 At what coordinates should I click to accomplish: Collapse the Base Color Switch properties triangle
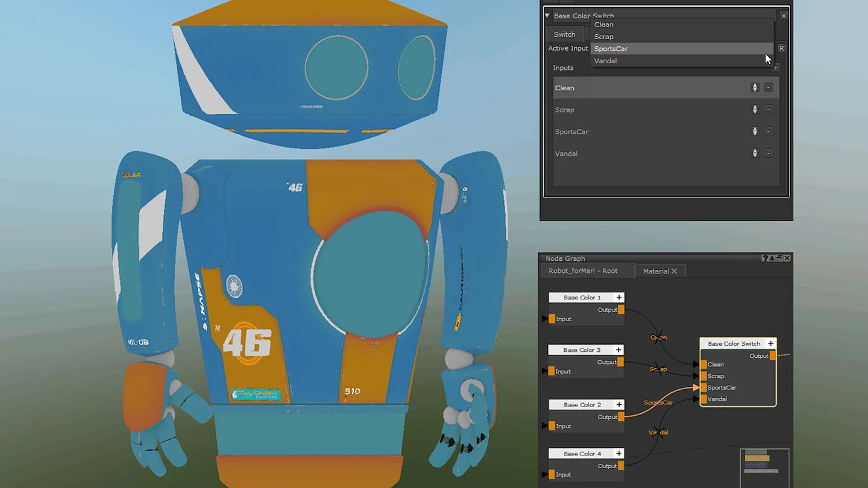pyautogui.click(x=547, y=16)
